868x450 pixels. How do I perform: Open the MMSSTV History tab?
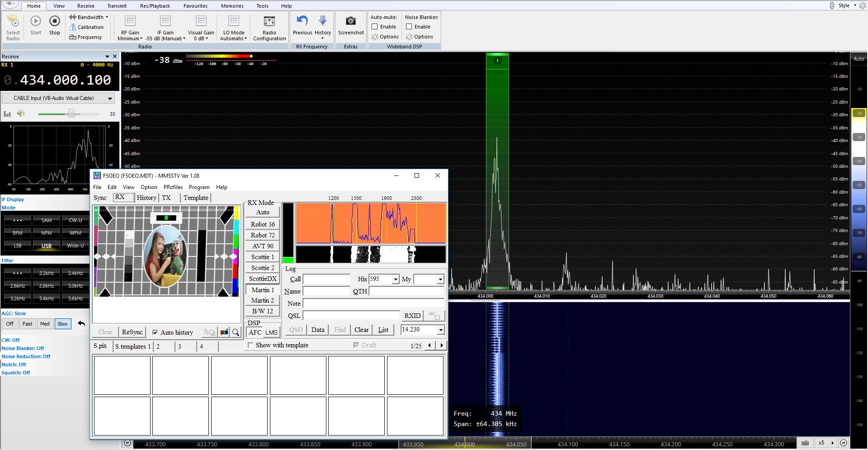point(146,198)
